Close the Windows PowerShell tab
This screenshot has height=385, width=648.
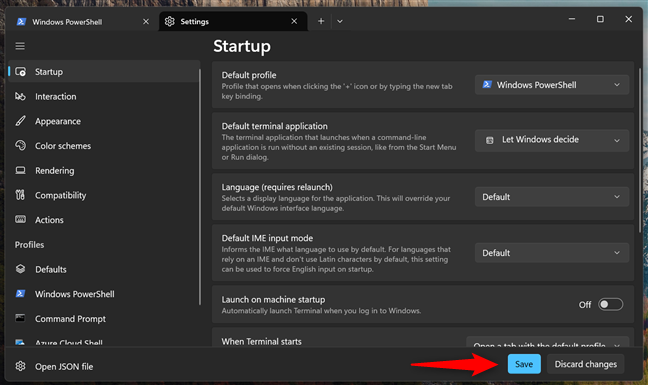[x=146, y=21]
